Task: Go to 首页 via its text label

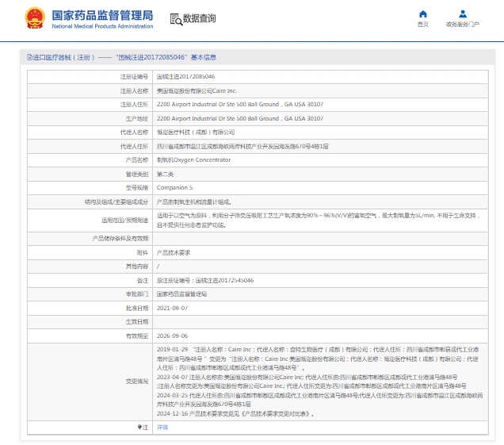Action: coord(422,25)
